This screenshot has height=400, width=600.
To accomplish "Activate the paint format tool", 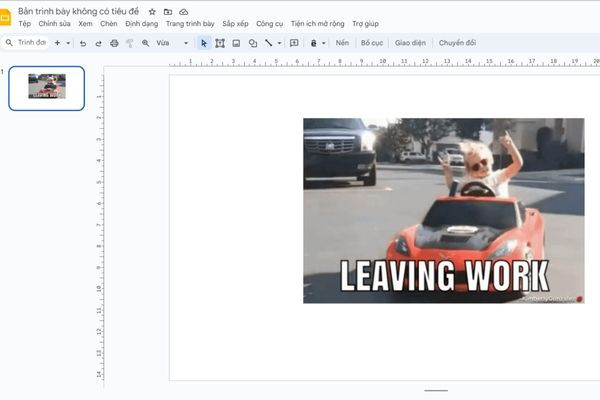I will 130,43.
